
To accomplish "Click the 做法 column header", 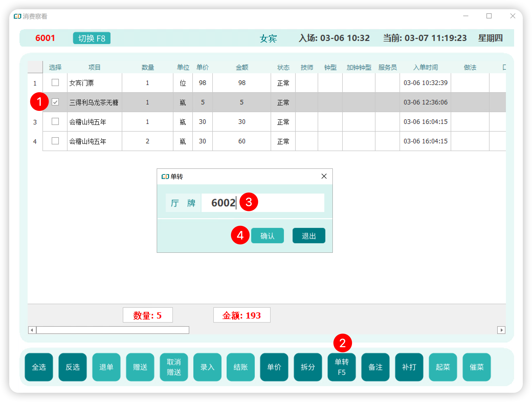I will coord(470,67).
